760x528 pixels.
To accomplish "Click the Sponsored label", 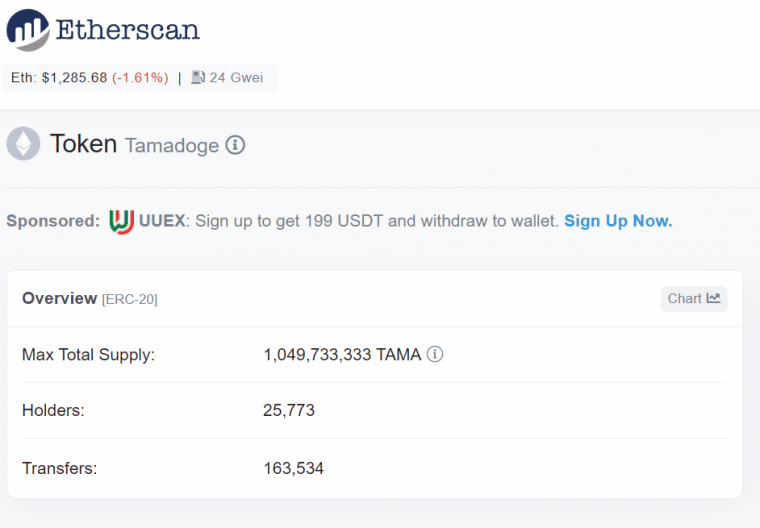I will [x=53, y=221].
